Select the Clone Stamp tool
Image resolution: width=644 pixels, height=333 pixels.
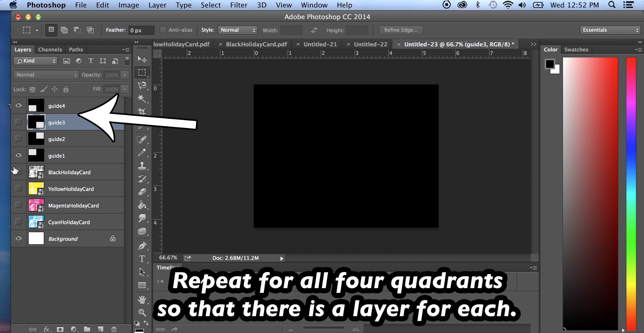[x=142, y=166]
